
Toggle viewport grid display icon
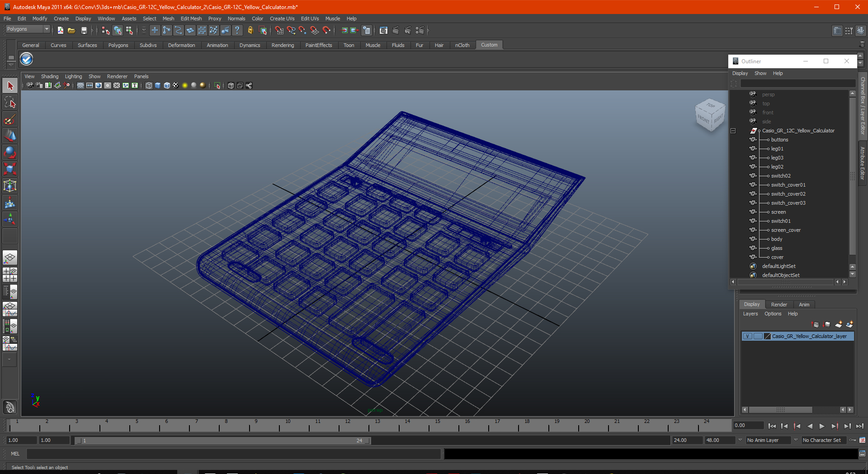pyautogui.click(x=80, y=85)
